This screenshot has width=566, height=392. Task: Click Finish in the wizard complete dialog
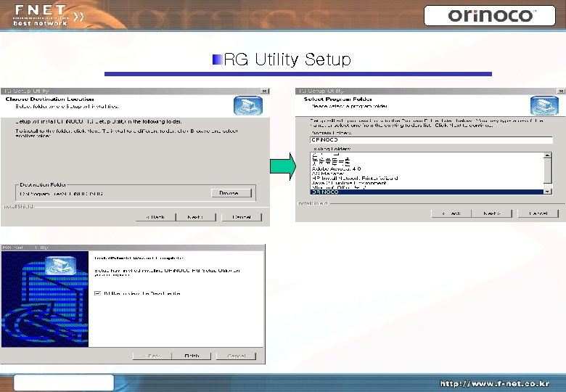tap(192, 356)
